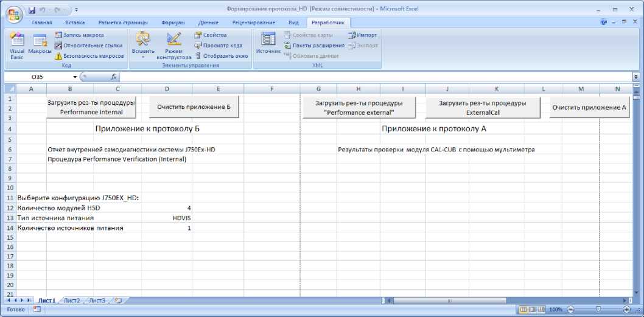Open zoom dialog via 100% level
644x317 pixels.
[555, 309]
